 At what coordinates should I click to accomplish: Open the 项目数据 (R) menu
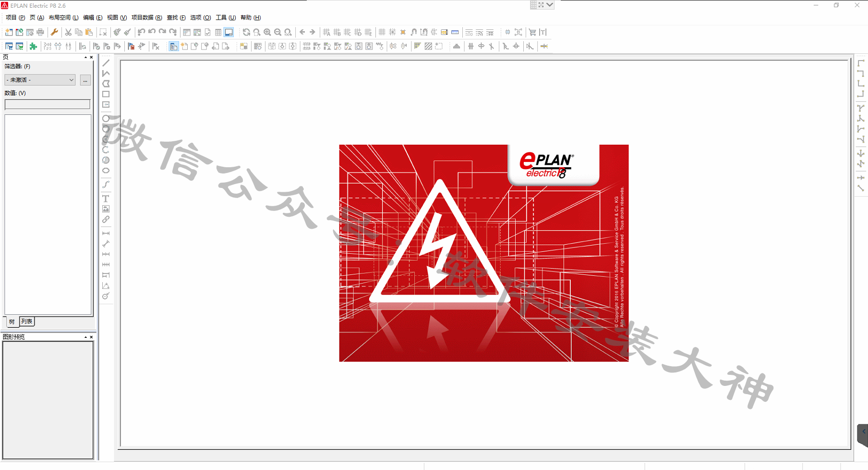coord(146,18)
